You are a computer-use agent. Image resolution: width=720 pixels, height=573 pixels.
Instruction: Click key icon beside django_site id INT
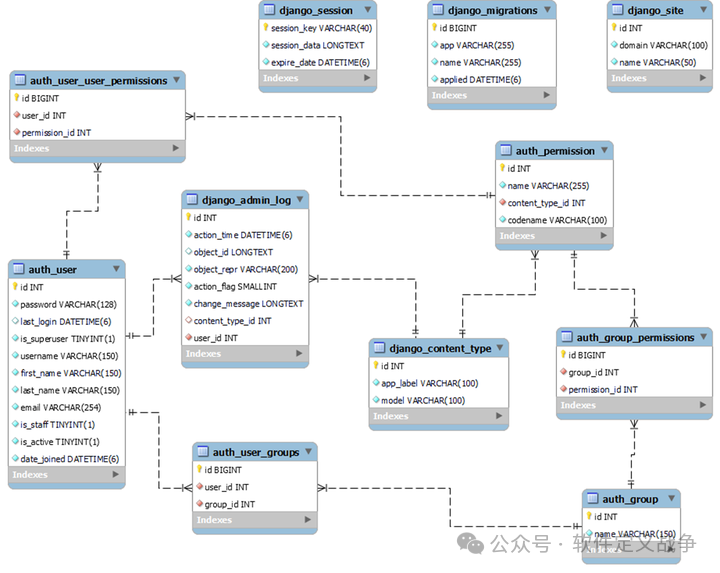click(x=614, y=28)
